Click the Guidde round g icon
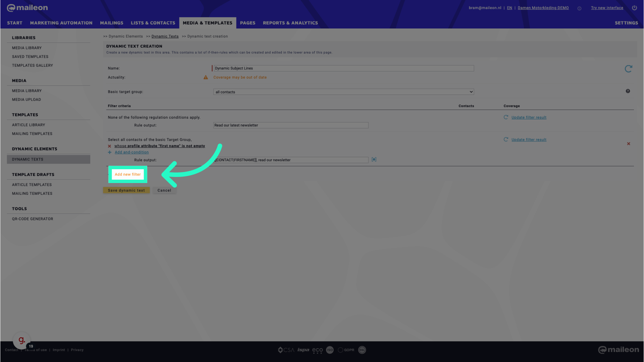 pyautogui.click(x=22, y=341)
